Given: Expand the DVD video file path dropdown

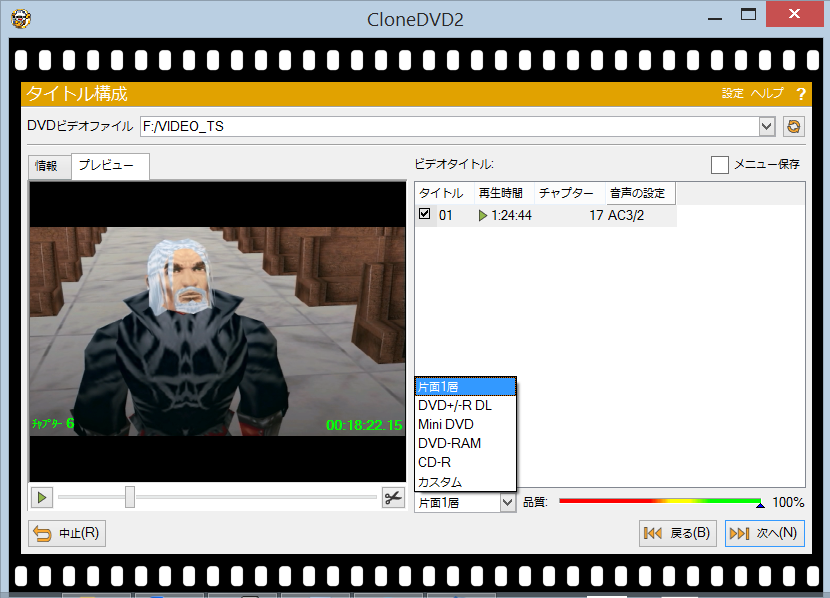Looking at the screenshot, I should point(766,126).
